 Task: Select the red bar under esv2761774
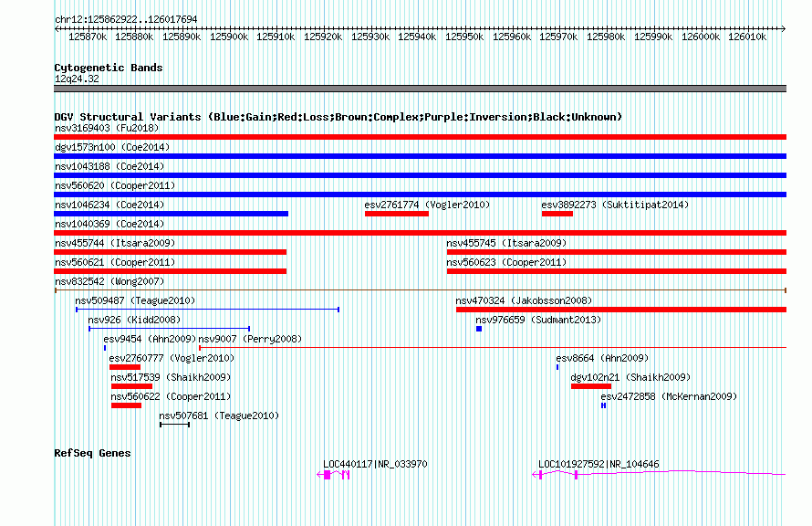pyautogui.click(x=397, y=214)
